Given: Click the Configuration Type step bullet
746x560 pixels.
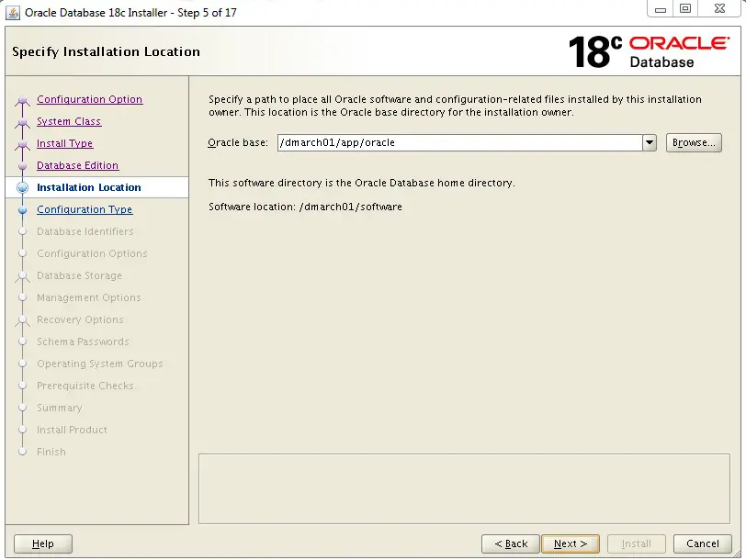Looking at the screenshot, I should 22,209.
